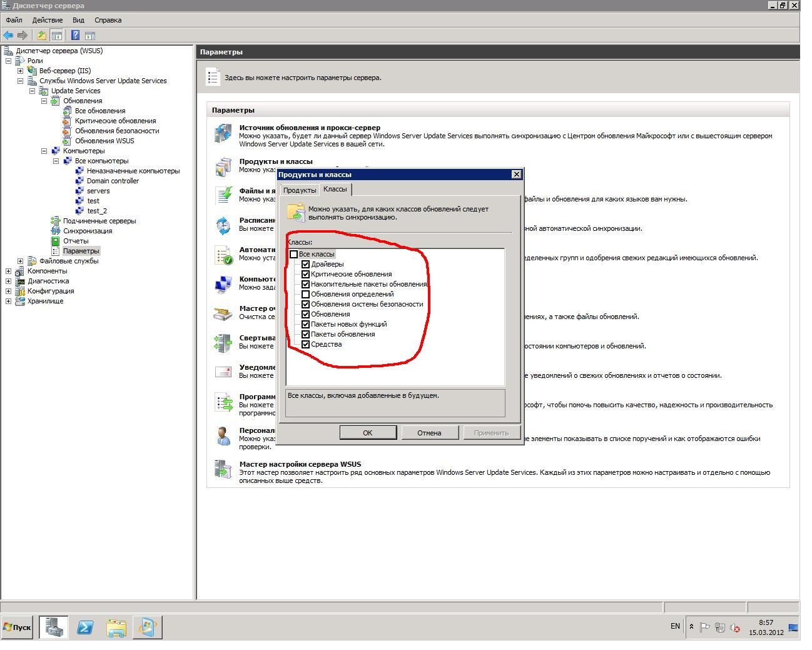Click the email notifications envelope icon
Screen dimensions: 812x650
pyautogui.click(x=223, y=372)
